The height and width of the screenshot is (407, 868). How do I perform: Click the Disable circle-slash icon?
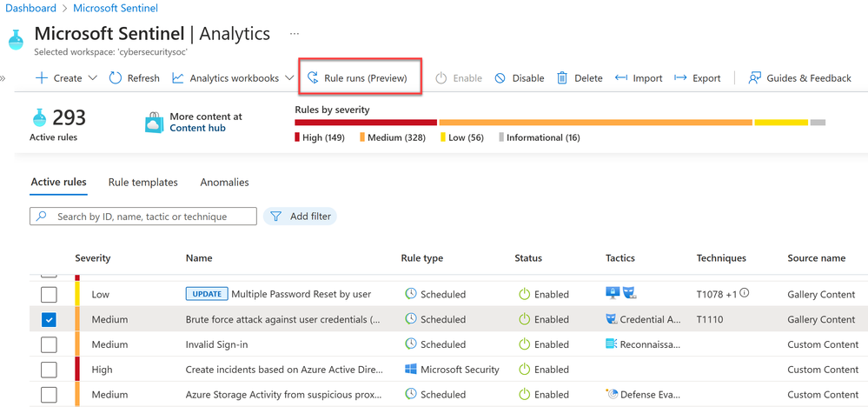500,78
